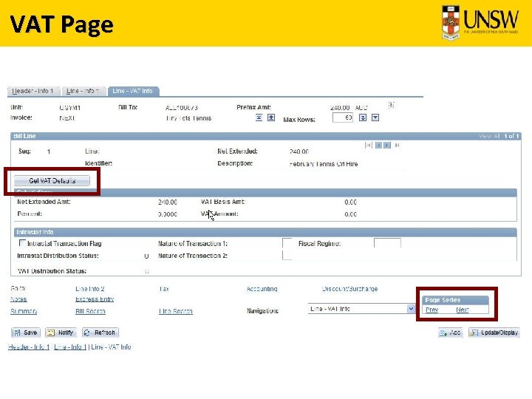Click the bottom Line - Info 1 link

pyautogui.click(x=70, y=347)
